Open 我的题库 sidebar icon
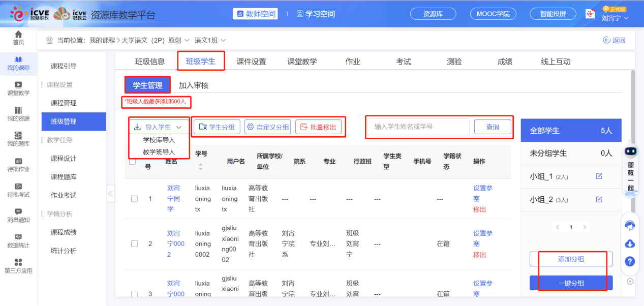Viewport: 644px width, 306px height. (18, 135)
